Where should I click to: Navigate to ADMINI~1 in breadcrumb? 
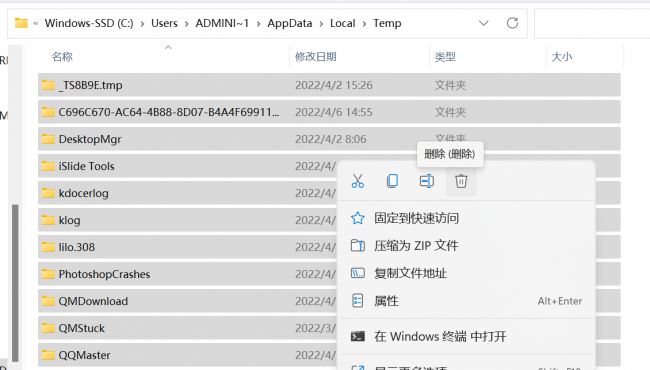point(222,23)
